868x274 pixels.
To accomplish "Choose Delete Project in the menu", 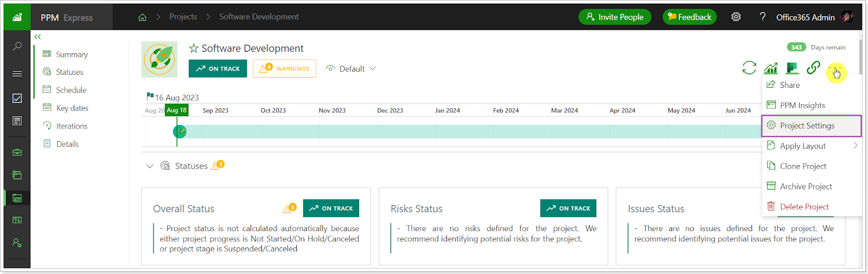I will click(812, 207).
